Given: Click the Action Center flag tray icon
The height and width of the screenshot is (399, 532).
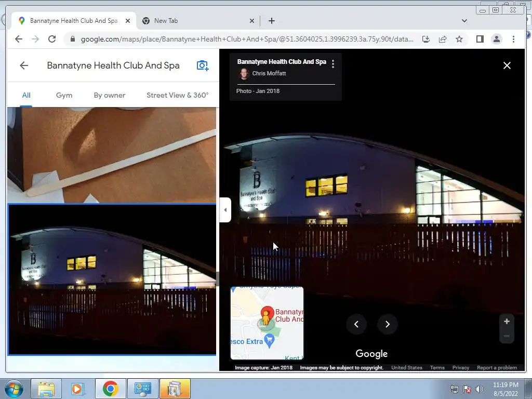Looking at the screenshot, I should coord(467,389).
